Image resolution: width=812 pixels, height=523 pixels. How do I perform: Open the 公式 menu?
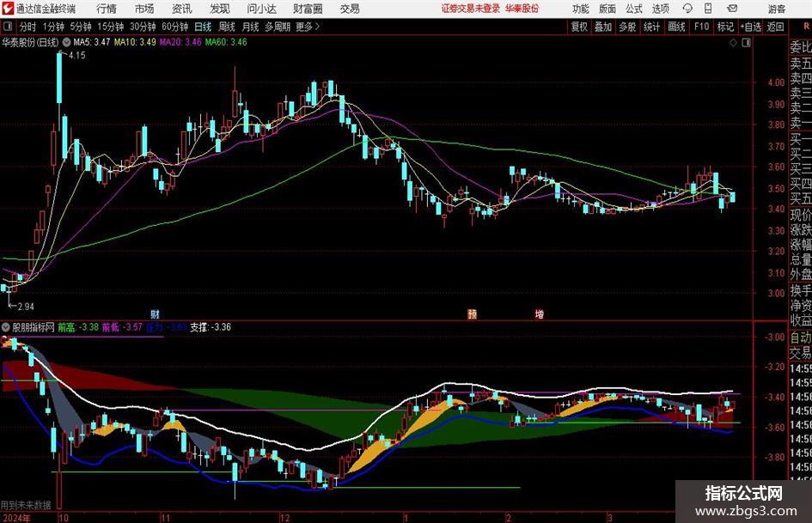633,9
